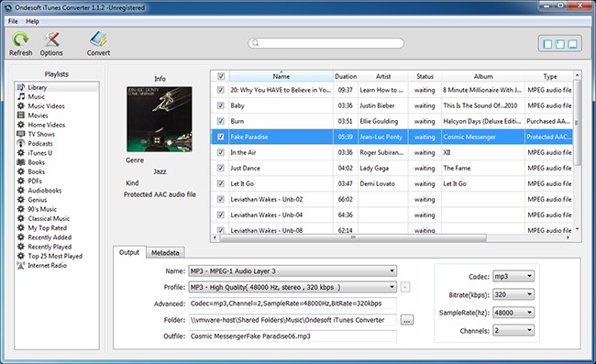Uncheck the Let It Go track checkbox
This screenshot has height=364, width=596.
[220, 183]
